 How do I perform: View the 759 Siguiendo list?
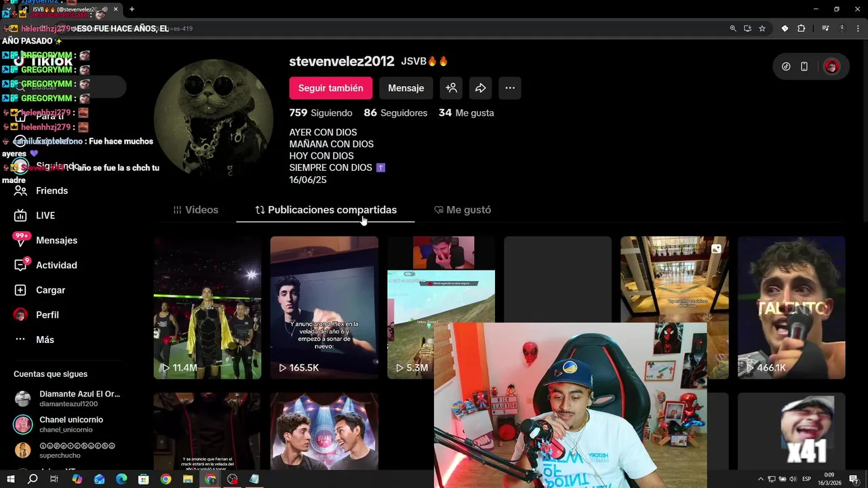(321, 113)
